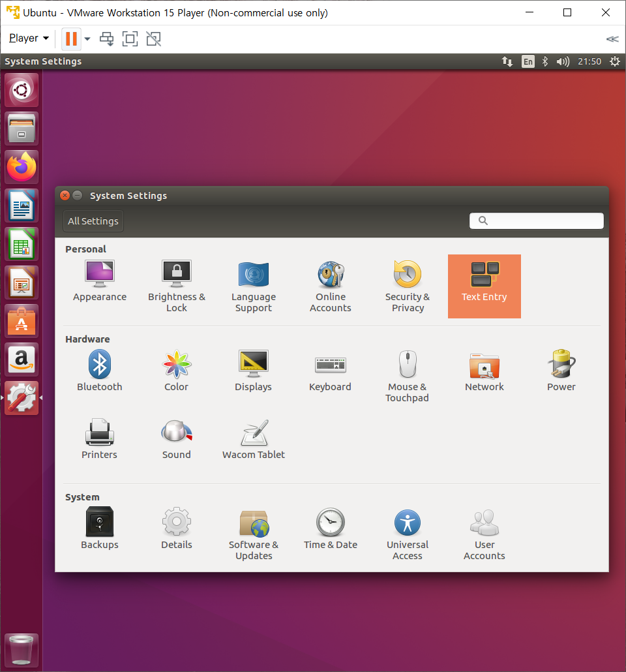Expand the power options dropdown arrow

click(87, 38)
